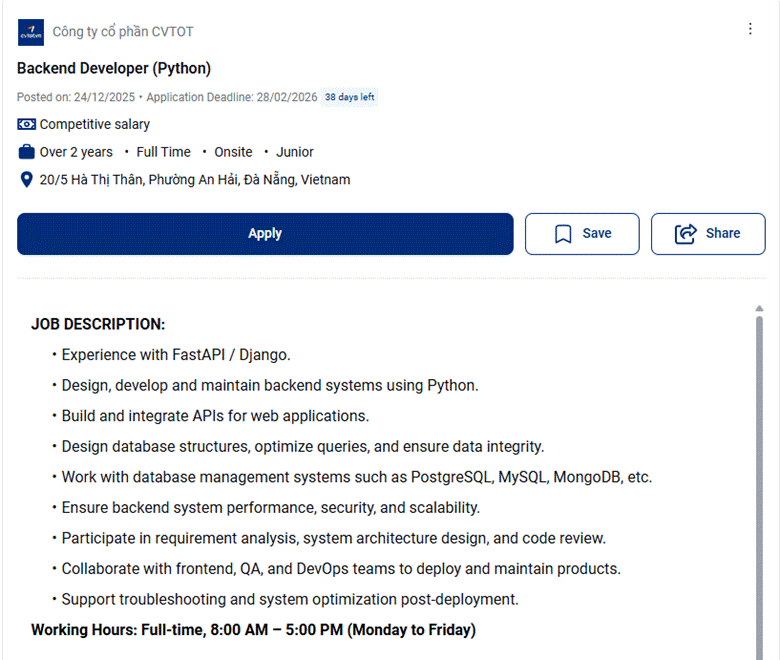Click the Working Hours line

253,630
